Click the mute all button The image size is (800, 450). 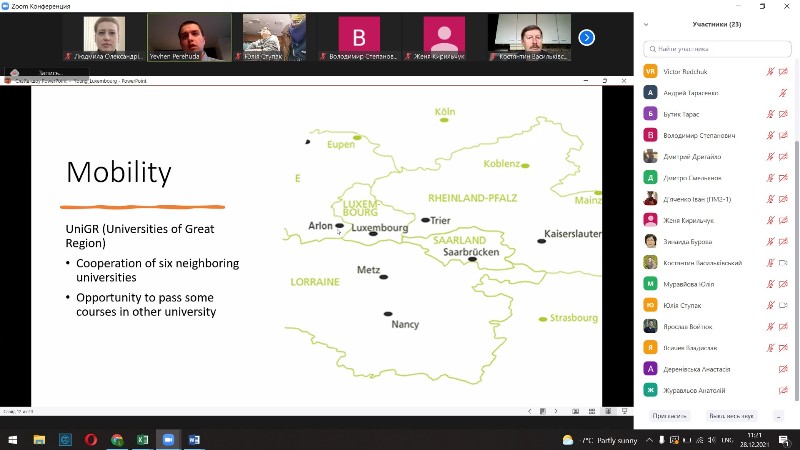pyautogui.click(x=731, y=416)
